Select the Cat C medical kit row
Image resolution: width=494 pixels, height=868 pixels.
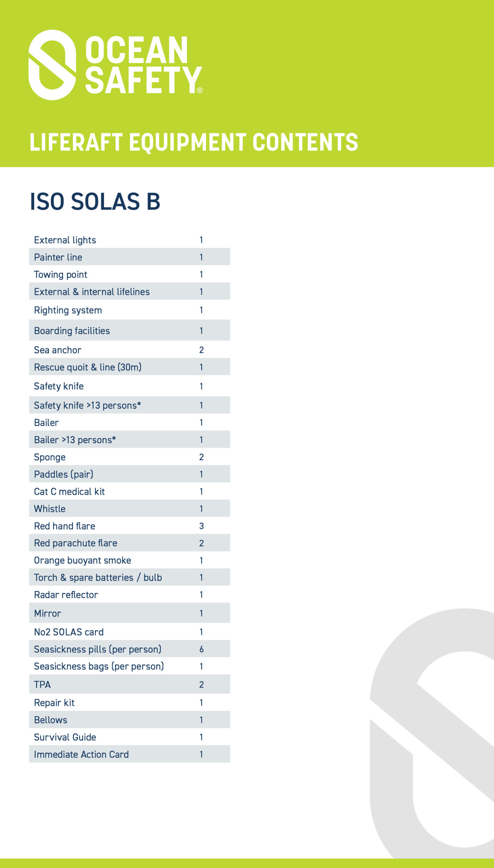129,491
